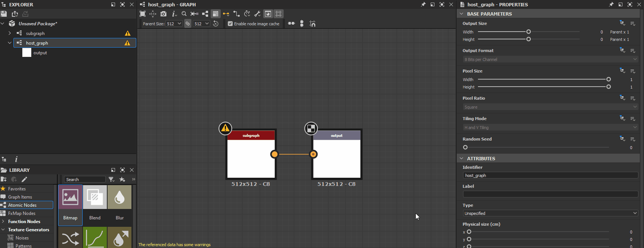Select the Blend node in the library
Viewport: 644px width, 248px height.
[x=95, y=205]
